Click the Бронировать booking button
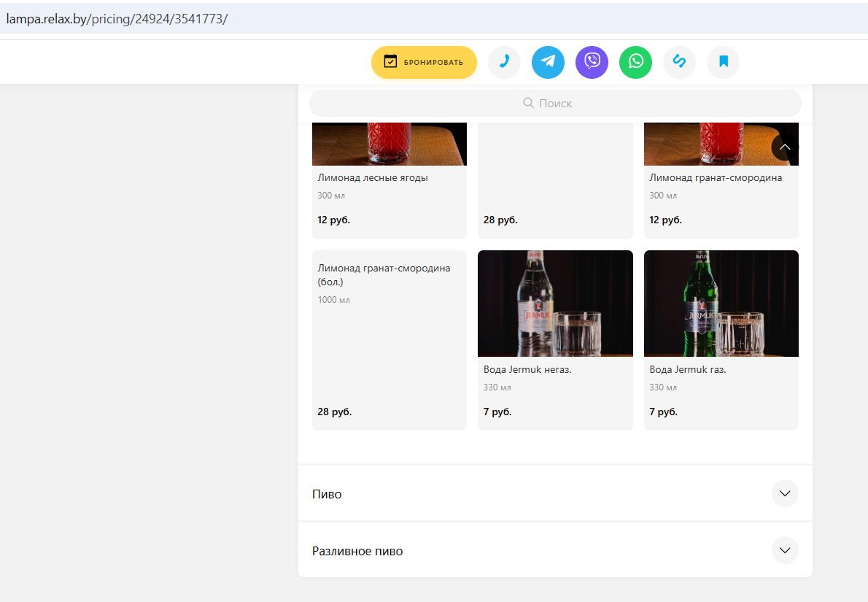 [424, 62]
